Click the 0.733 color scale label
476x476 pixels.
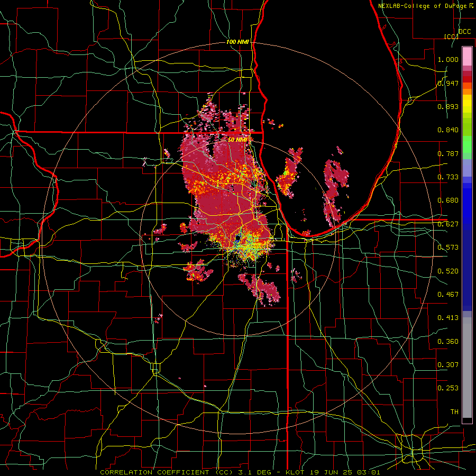click(448, 177)
